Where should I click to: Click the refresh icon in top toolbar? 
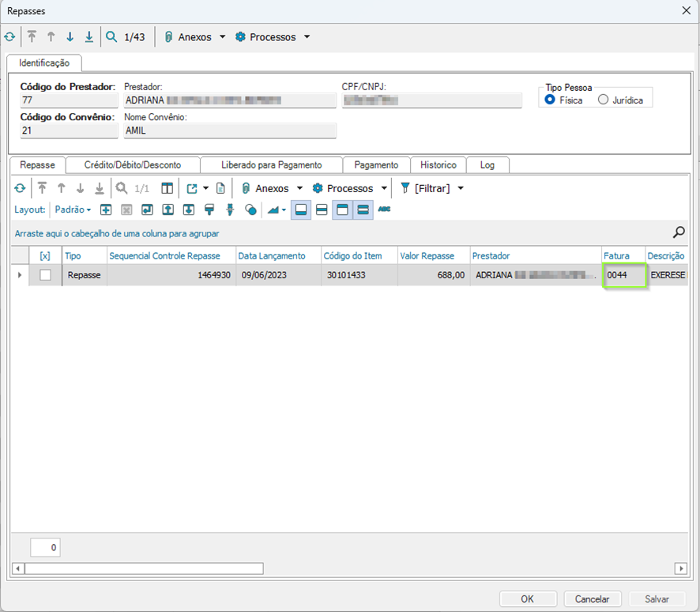[x=9, y=37]
